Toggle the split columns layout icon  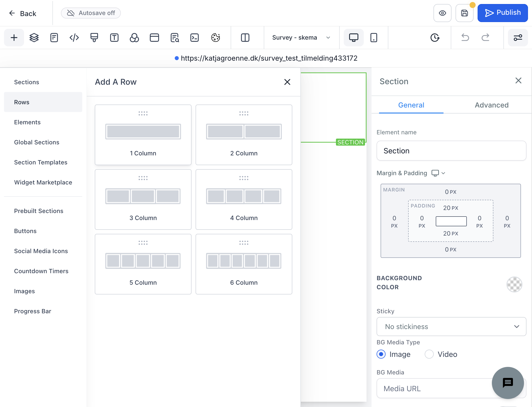click(245, 38)
